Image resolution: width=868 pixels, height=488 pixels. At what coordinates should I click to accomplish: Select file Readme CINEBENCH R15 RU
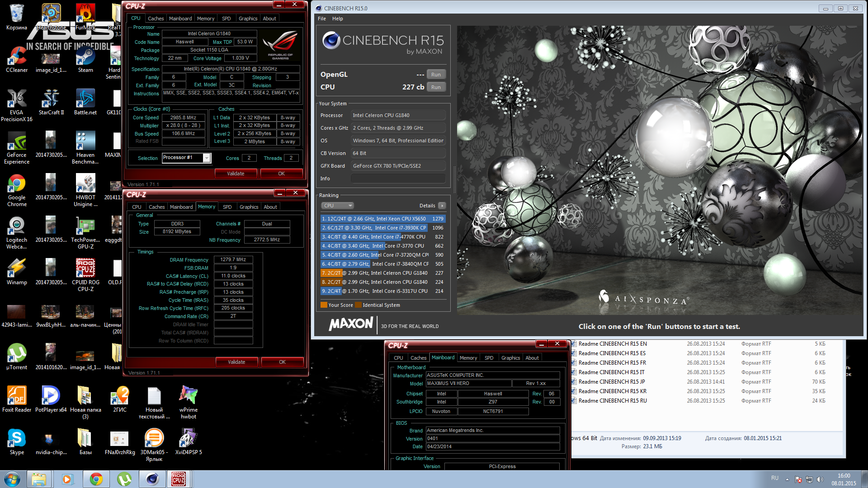coord(612,401)
